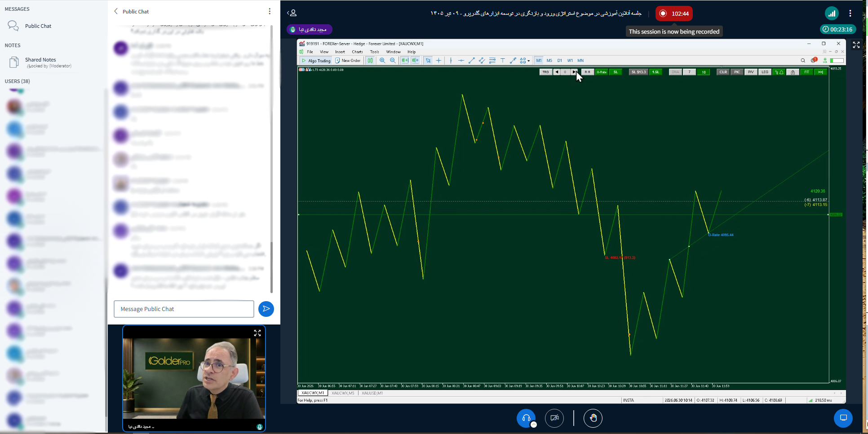868x434 pixels.
Task: Click the search icon in MetaTrader toolbar
Action: (803, 61)
